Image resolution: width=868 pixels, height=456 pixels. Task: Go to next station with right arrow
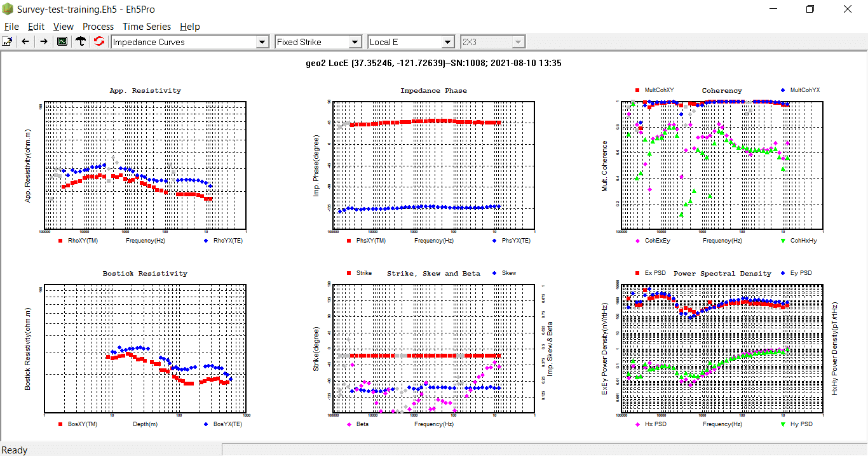tap(44, 42)
